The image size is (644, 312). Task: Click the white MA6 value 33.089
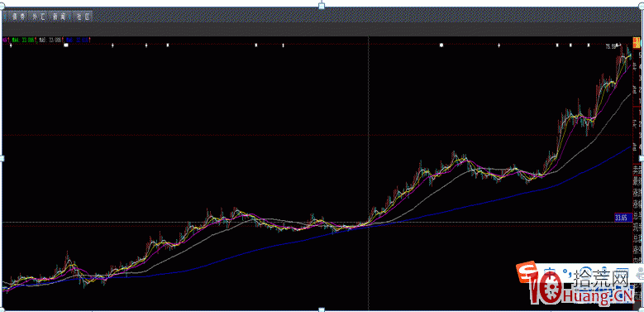click(55, 40)
